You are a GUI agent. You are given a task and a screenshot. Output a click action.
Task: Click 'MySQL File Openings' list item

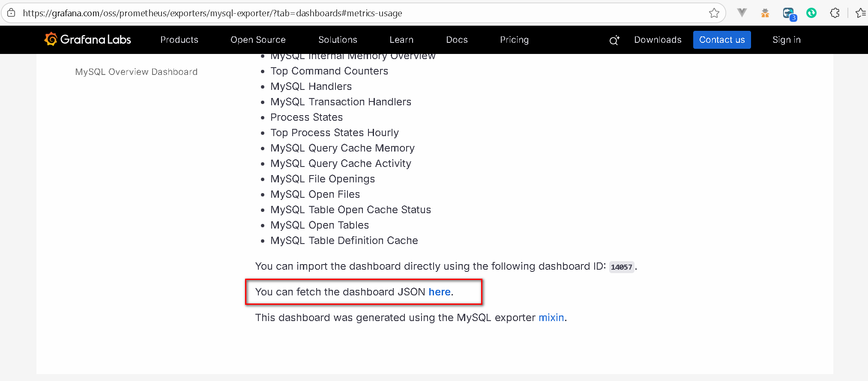click(323, 179)
